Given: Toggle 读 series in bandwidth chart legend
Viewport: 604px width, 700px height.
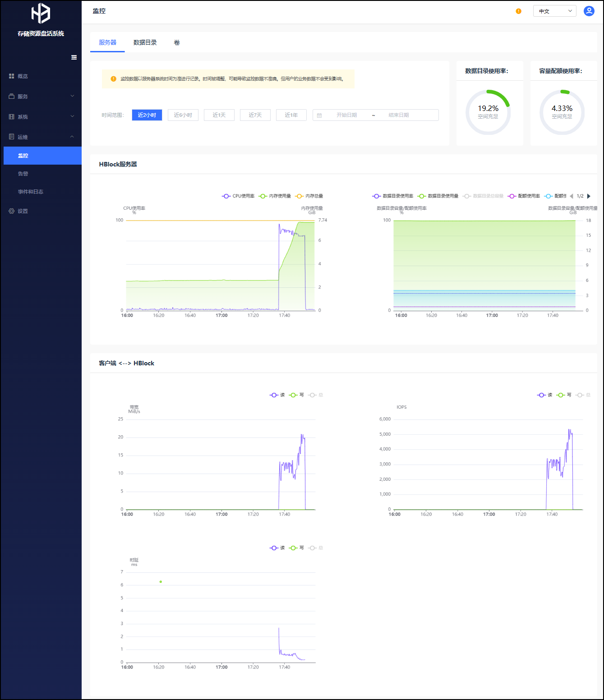Looking at the screenshot, I should [277, 395].
